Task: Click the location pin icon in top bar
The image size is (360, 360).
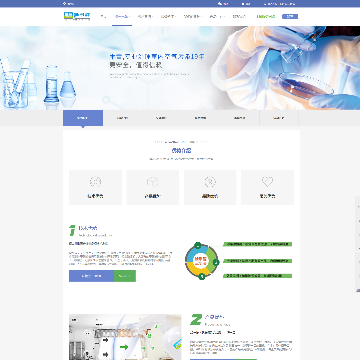Action: coord(64,4)
